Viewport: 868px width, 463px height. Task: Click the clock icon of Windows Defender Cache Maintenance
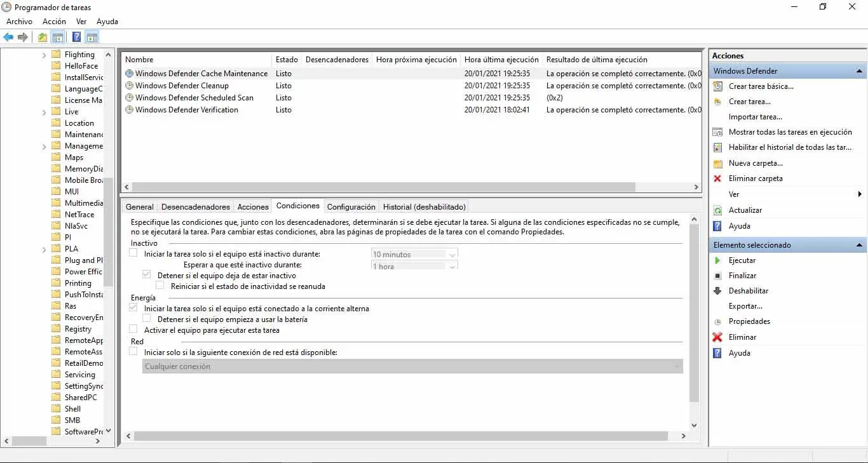[x=130, y=74]
